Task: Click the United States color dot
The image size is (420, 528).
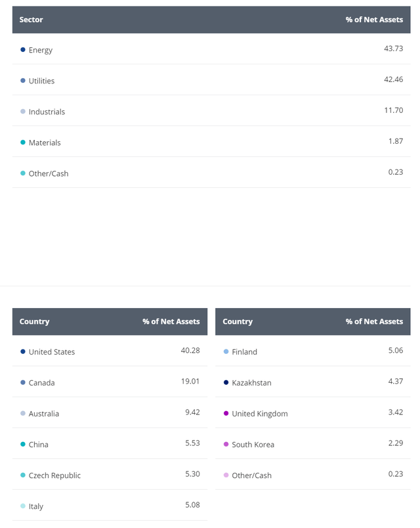Action: [23, 352]
